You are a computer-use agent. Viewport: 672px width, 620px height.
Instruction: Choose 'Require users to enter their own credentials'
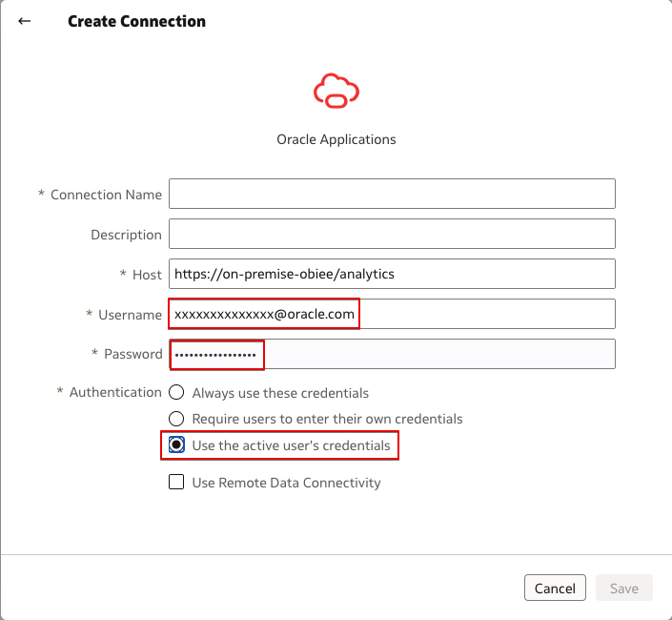[176, 419]
